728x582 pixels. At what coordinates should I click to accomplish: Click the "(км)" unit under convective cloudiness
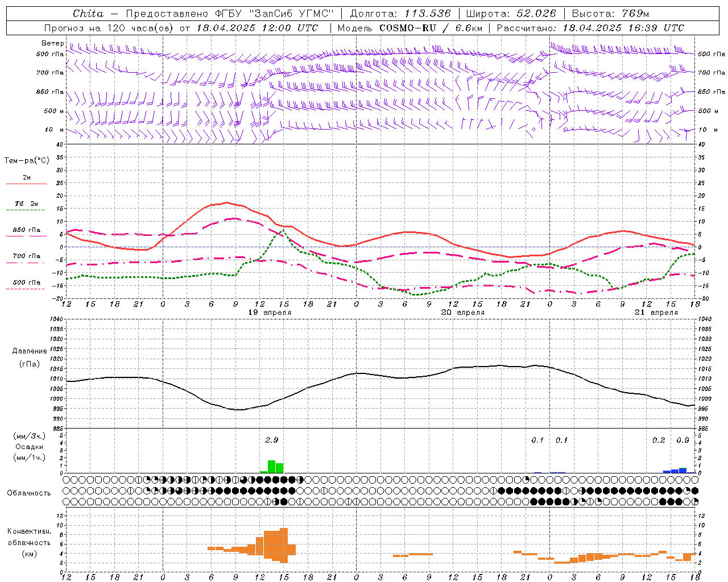pos(29,554)
